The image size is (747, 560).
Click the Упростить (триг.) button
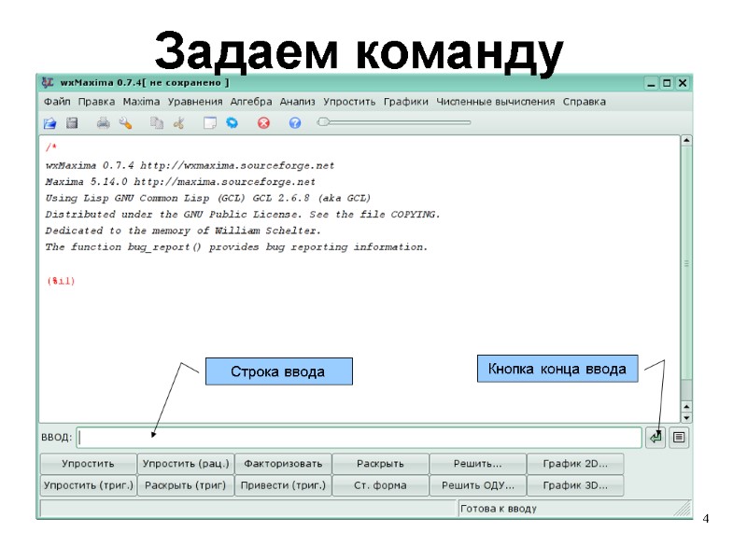point(88,485)
